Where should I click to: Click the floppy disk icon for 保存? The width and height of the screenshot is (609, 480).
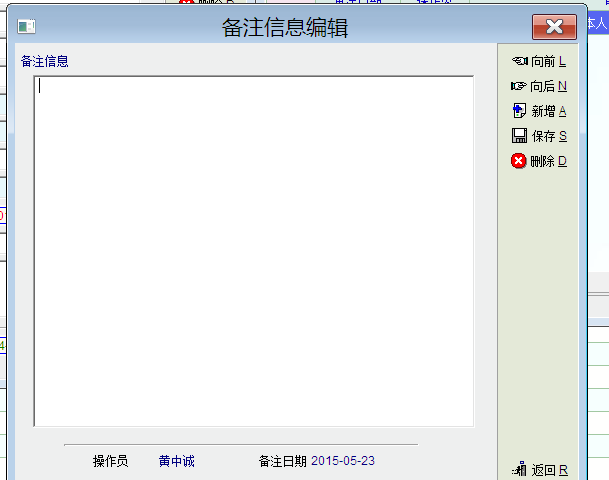(x=519, y=136)
